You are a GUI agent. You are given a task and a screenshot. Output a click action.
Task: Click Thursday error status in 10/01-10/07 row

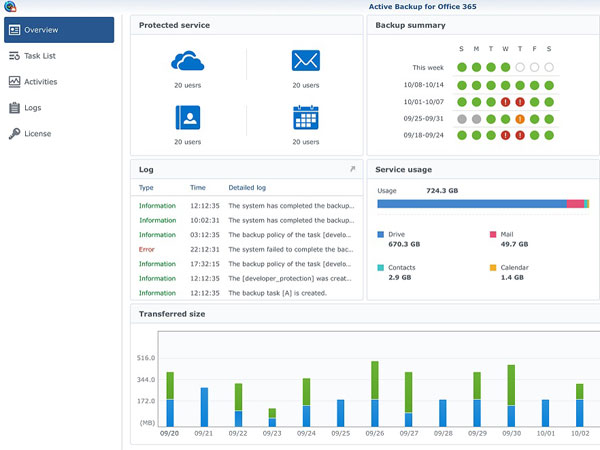(520, 102)
